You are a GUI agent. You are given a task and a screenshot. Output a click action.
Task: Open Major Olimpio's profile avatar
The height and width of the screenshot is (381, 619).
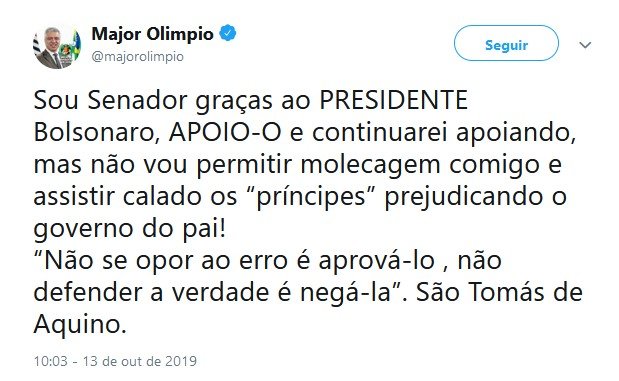(x=56, y=47)
